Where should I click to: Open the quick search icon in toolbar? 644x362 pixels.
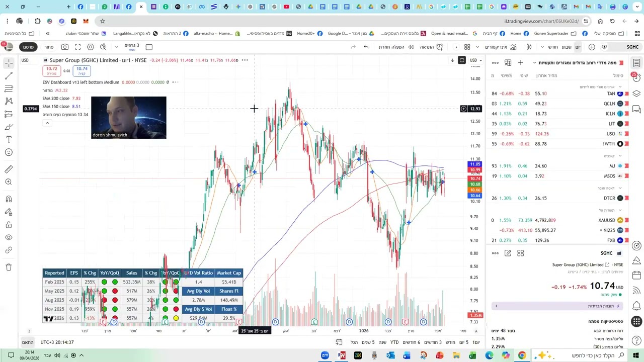103,47
